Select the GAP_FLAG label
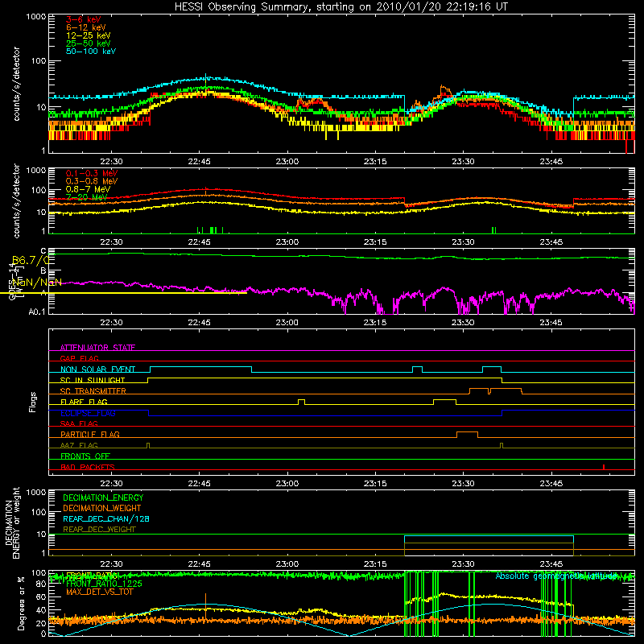The image size is (644, 644). click(x=79, y=358)
